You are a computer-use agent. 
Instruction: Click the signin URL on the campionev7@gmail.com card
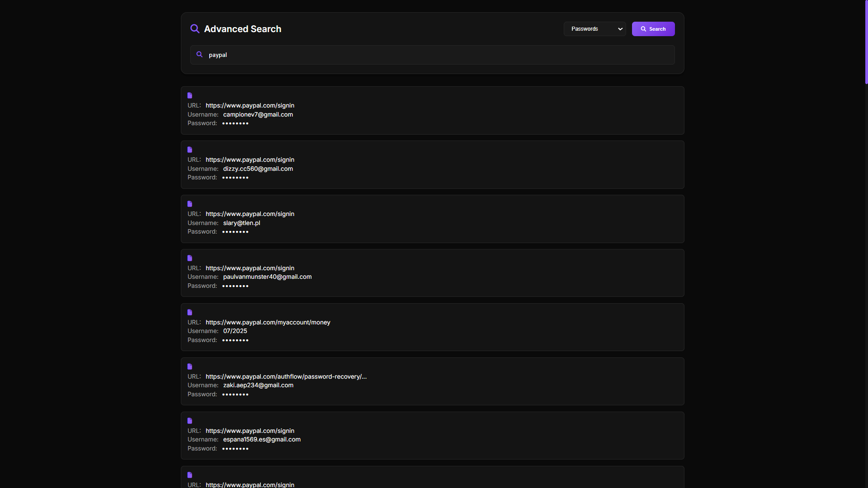(250, 106)
